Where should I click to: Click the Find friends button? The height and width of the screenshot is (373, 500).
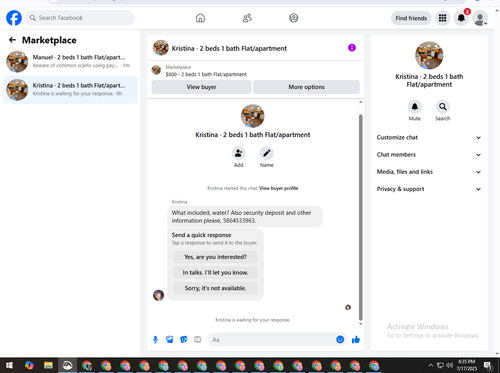pos(411,18)
